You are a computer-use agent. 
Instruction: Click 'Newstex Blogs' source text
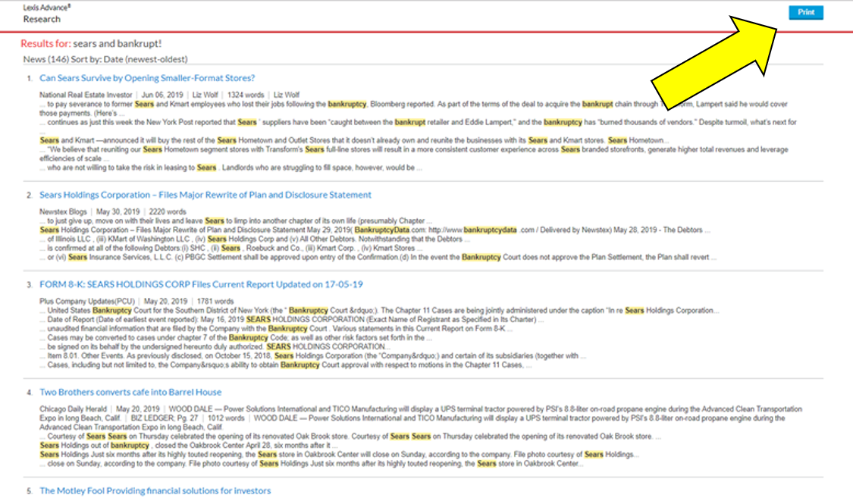click(x=63, y=211)
